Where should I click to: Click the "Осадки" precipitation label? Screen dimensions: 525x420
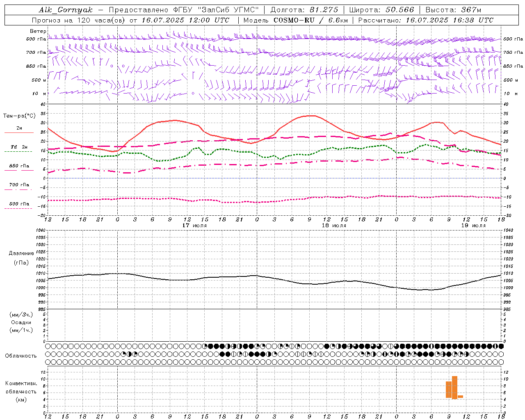[x=21, y=322]
